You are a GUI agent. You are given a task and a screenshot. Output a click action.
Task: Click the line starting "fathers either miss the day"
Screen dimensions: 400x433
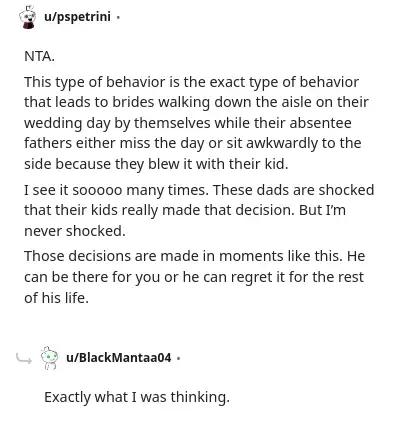point(193,144)
